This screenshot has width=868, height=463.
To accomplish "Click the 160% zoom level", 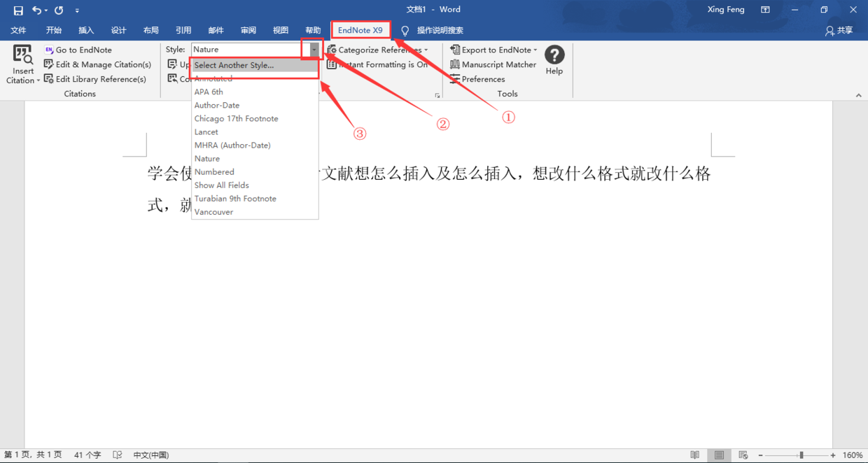I will 852,455.
